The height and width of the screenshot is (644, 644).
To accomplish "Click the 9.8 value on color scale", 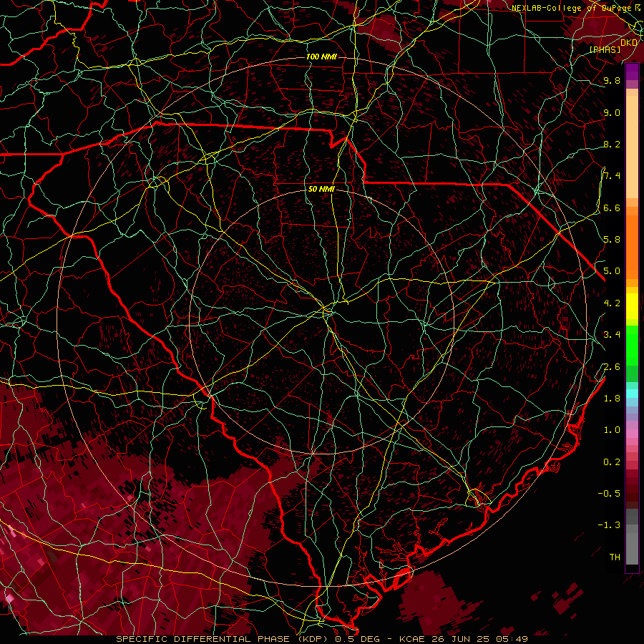I will [612, 80].
